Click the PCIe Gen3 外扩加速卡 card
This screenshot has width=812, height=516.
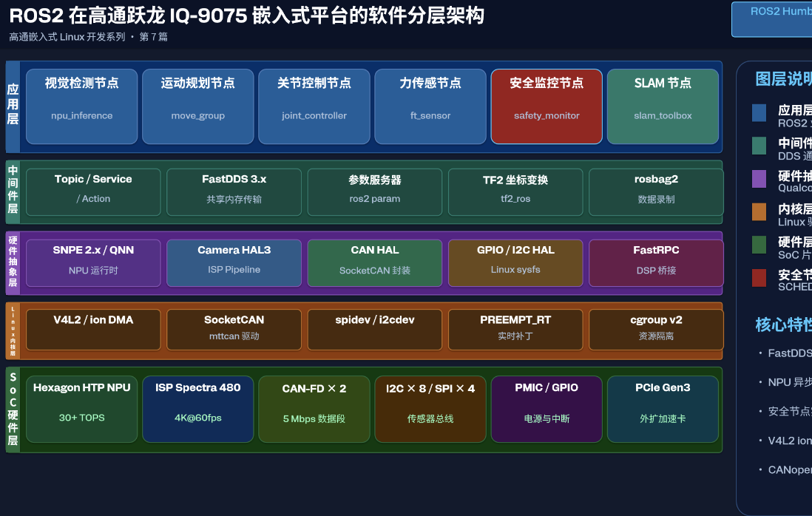coord(663,410)
